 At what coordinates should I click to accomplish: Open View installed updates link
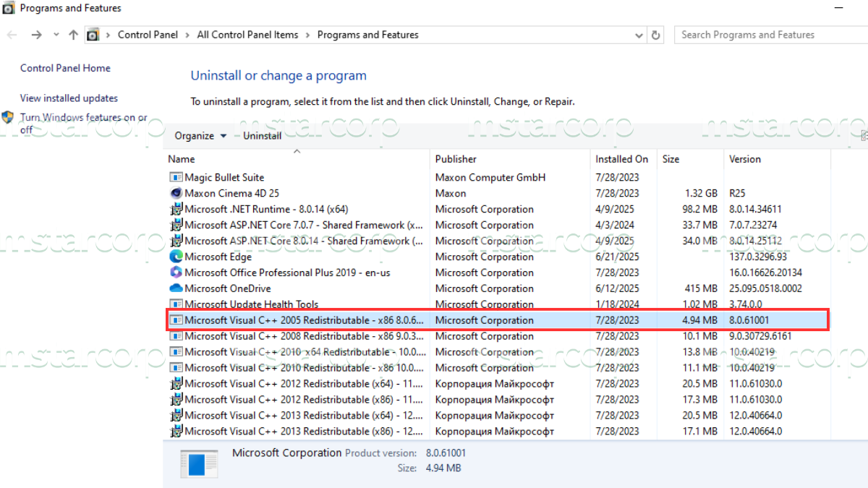tap(69, 98)
